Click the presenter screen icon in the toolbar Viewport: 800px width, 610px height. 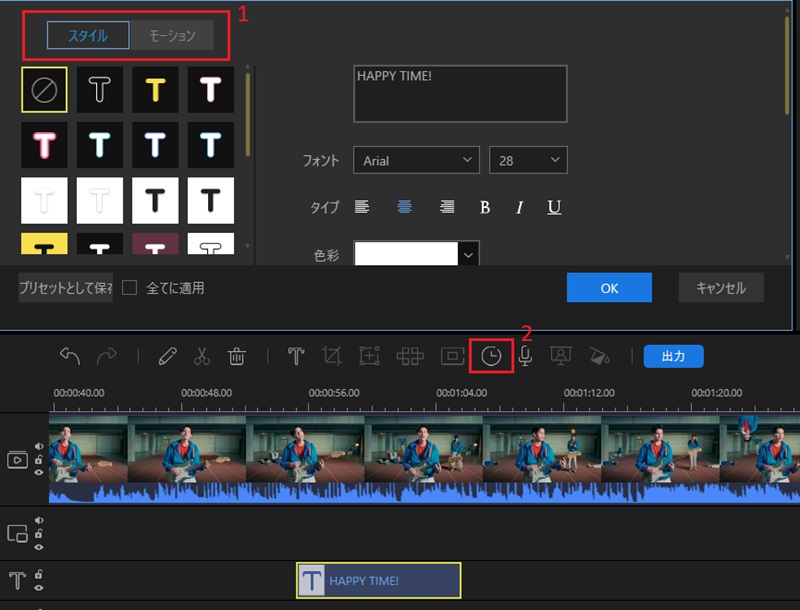pyautogui.click(x=561, y=356)
